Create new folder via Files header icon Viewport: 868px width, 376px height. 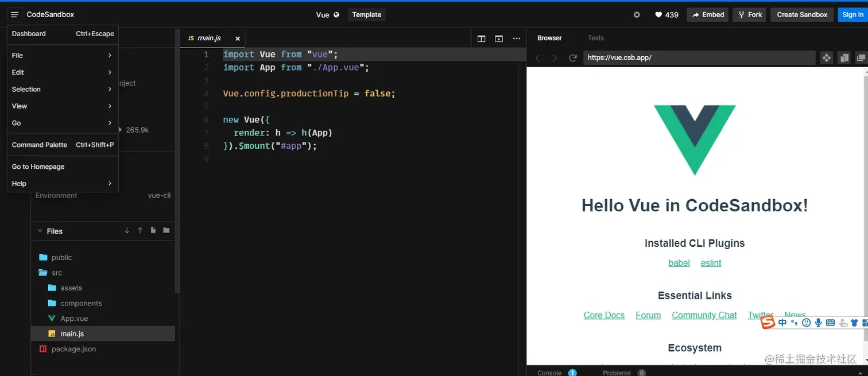coord(166,231)
